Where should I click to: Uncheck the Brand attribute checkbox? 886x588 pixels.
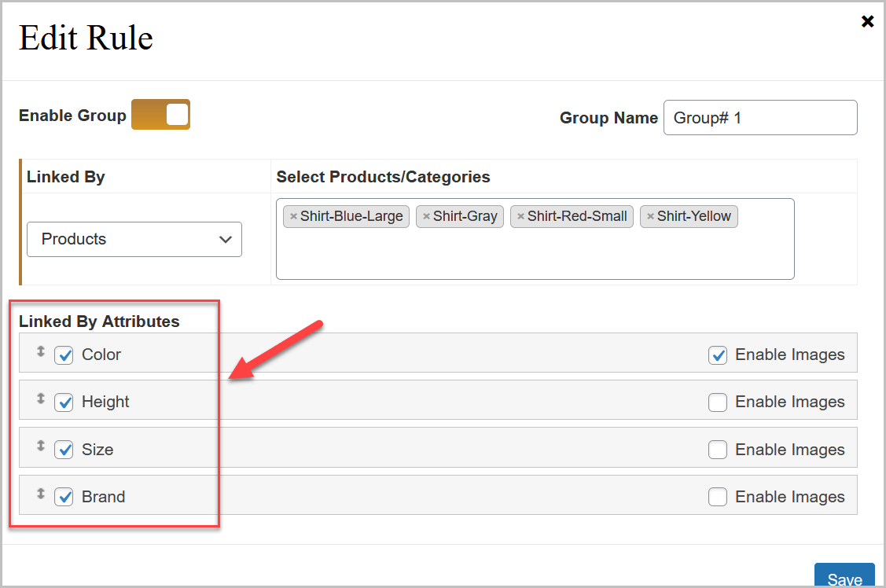[64, 497]
